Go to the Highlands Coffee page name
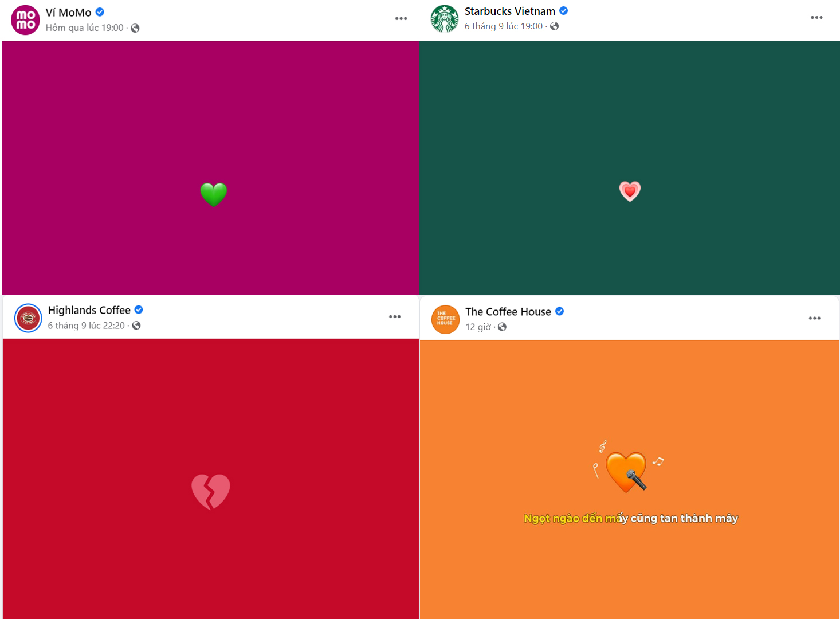Screen dimensions: 840x619 point(89,310)
